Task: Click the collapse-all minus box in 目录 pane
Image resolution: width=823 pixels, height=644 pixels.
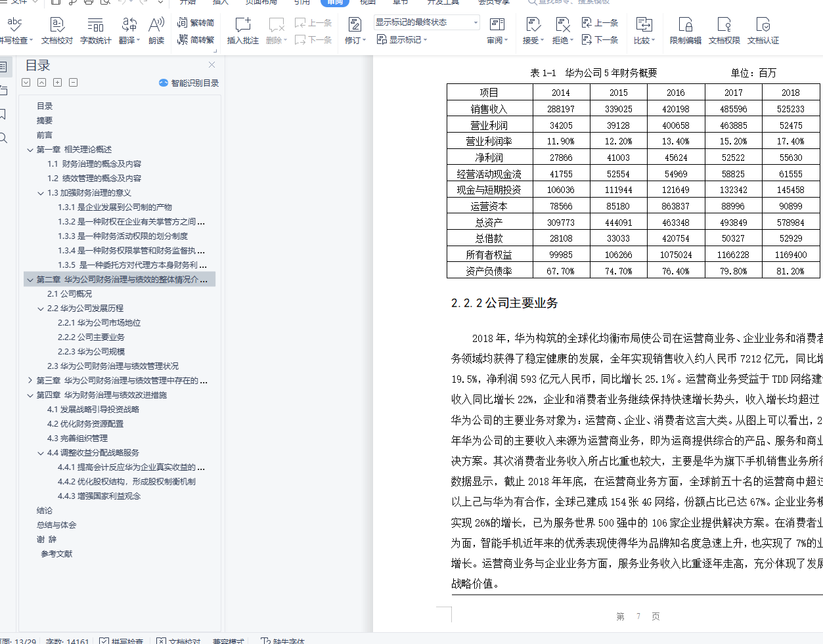Action: [74, 83]
